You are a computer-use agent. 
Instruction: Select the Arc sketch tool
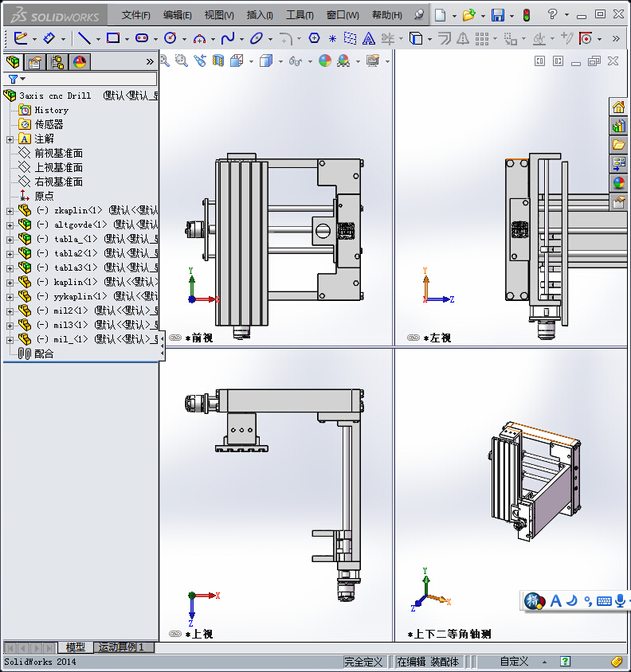click(x=199, y=39)
